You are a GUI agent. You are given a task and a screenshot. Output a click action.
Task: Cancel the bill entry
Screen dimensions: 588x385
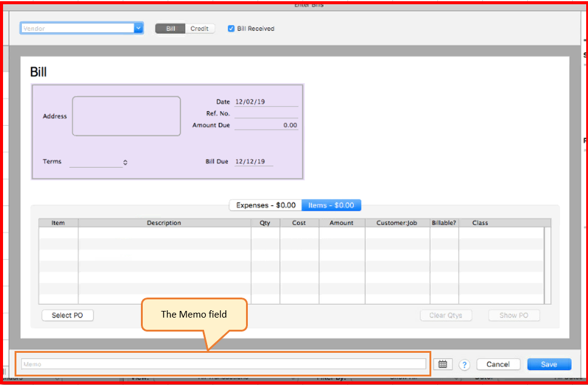click(498, 364)
